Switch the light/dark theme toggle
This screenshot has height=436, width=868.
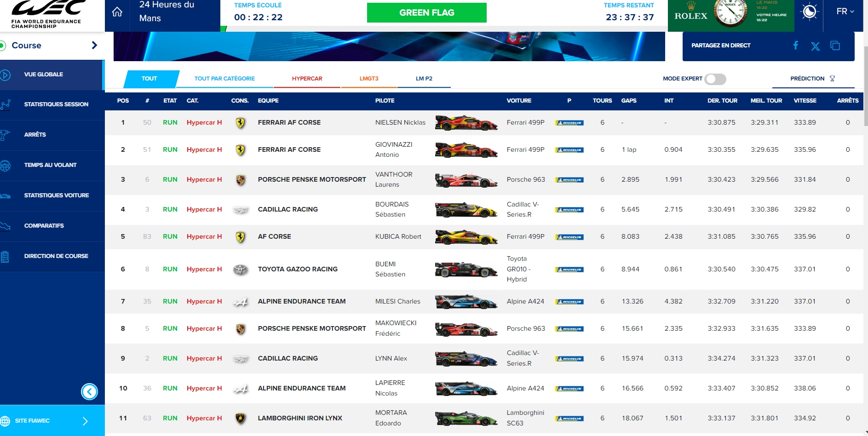point(809,12)
